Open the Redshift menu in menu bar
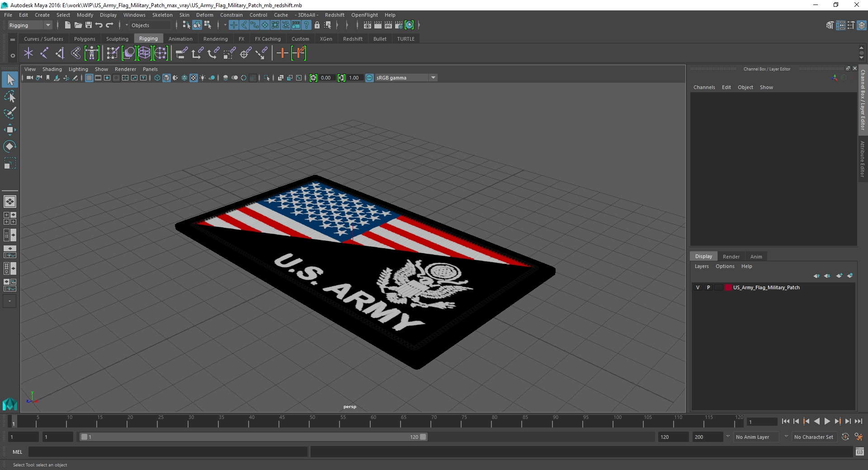868x470 pixels. (x=335, y=15)
